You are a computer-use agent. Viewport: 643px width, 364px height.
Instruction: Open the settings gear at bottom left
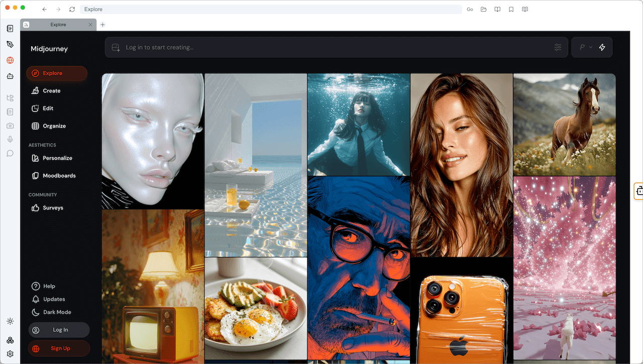10,354
